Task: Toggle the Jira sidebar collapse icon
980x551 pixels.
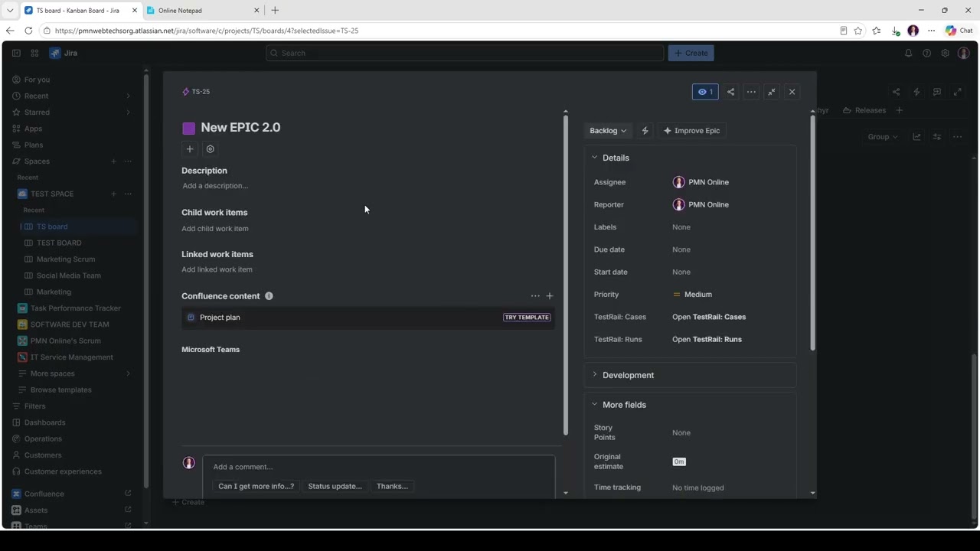Action: tap(16, 53)
